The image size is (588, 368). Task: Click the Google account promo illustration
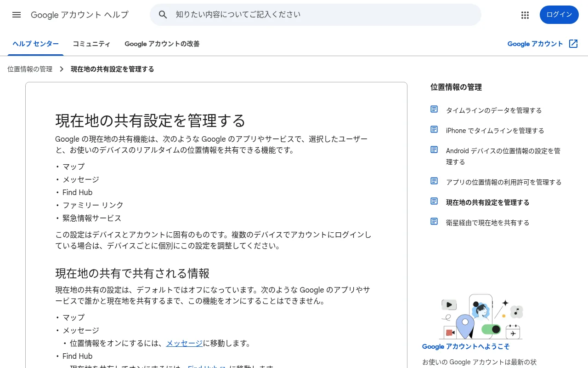coord(481,316)
